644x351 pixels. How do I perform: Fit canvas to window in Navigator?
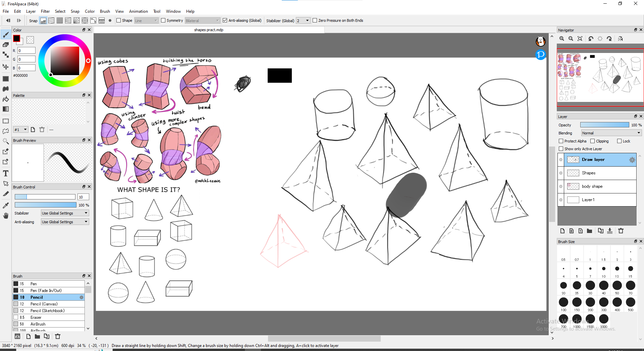click(580, 39)
